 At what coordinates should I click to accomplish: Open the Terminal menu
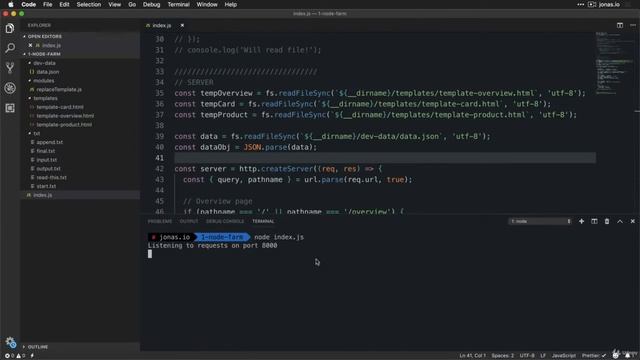point(178,4)
